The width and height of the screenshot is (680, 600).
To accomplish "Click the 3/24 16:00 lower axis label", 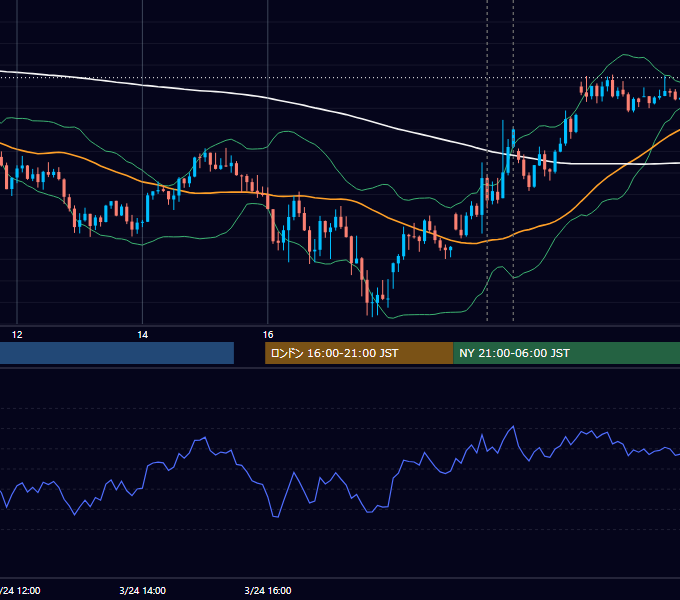I will 268,590.
